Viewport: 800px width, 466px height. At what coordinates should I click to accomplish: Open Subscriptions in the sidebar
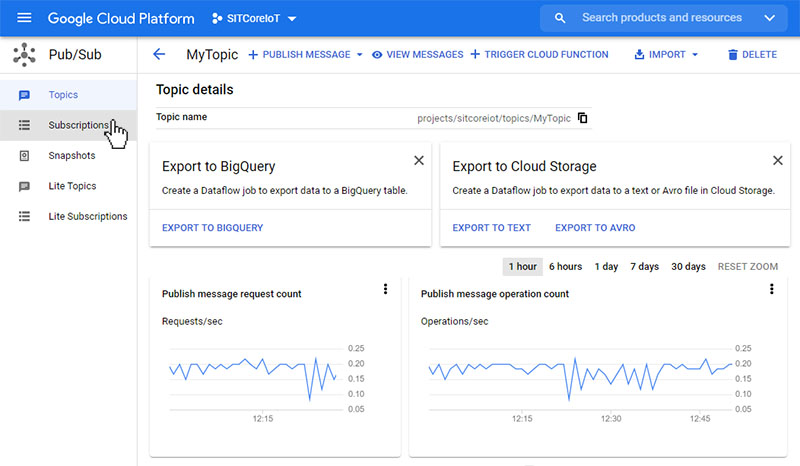tap(68, 125)
